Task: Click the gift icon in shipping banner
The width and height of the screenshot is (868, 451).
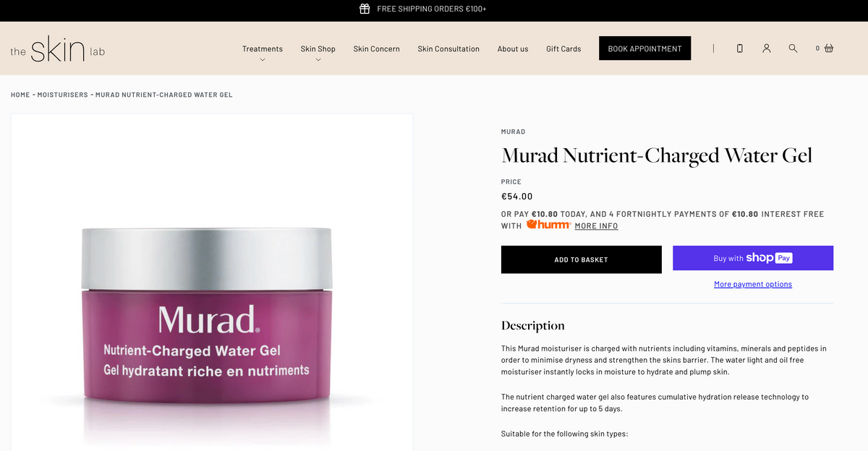Action: (x=365, y=9)
